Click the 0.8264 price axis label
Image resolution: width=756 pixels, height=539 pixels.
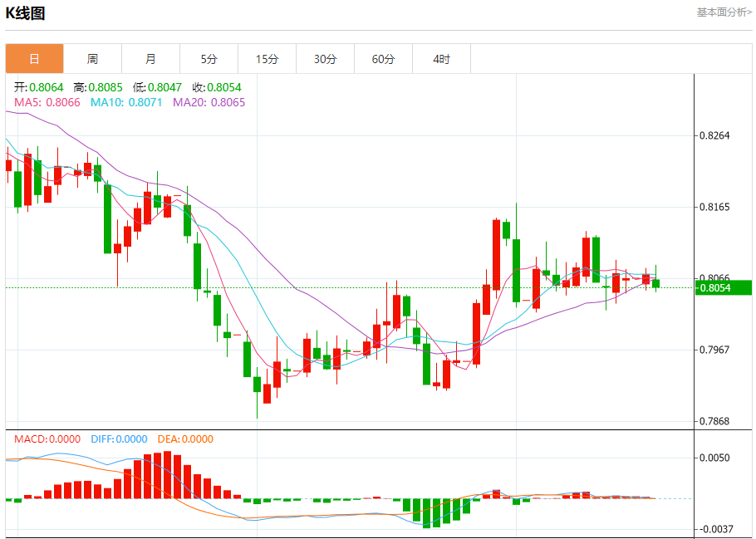point(714,135)
